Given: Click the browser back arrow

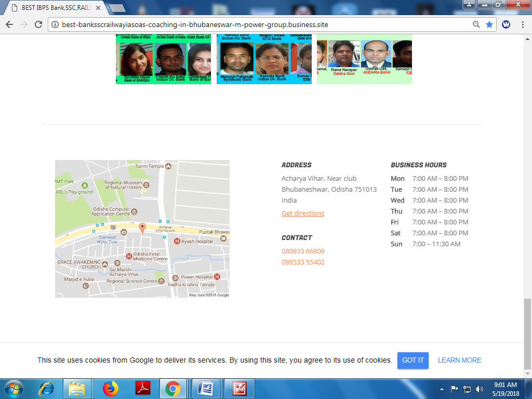Looking at the screenshot, I should pos(9,24).
